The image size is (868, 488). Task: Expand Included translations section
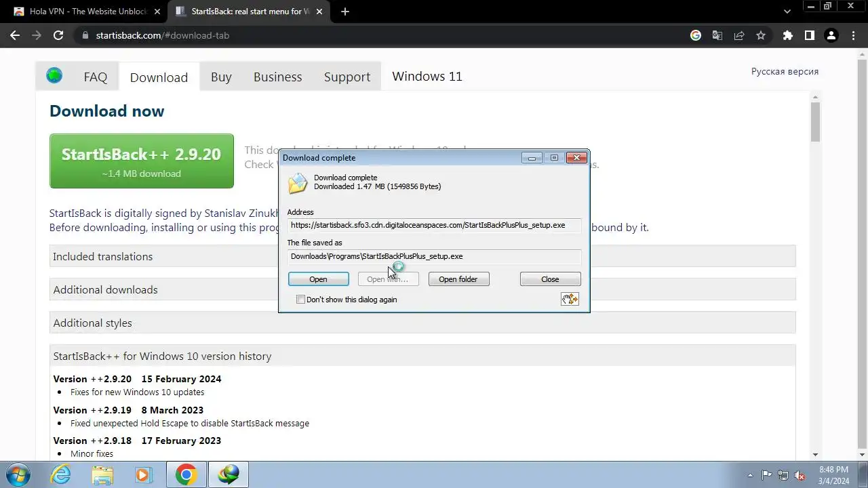pyautogui.click(x=422, y=256)
